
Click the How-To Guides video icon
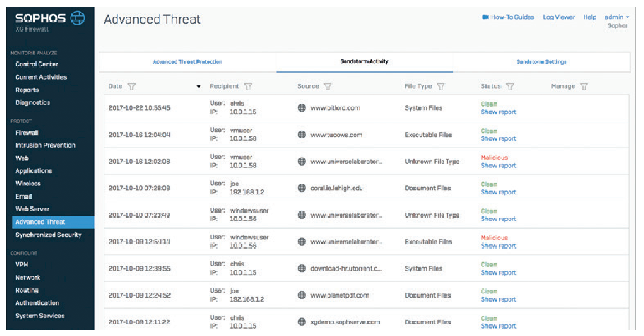pyautogui.click(x=485, y=17)
